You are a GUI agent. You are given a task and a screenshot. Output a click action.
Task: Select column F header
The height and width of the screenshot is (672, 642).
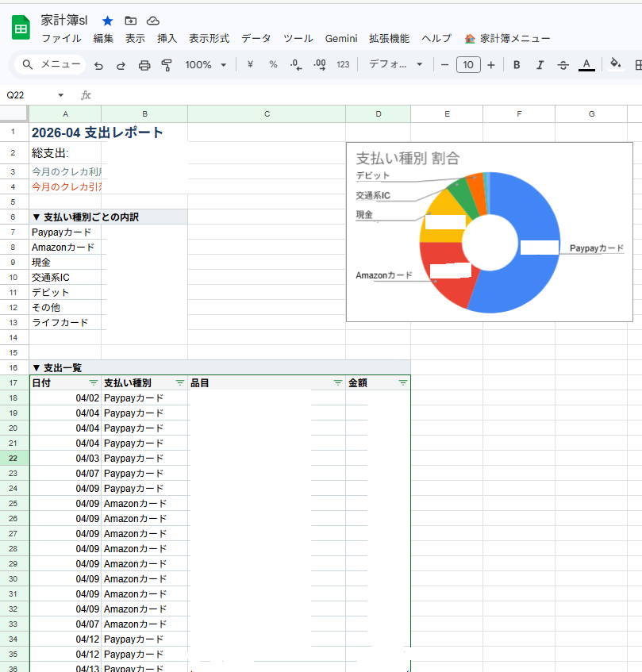click(519, 114)
